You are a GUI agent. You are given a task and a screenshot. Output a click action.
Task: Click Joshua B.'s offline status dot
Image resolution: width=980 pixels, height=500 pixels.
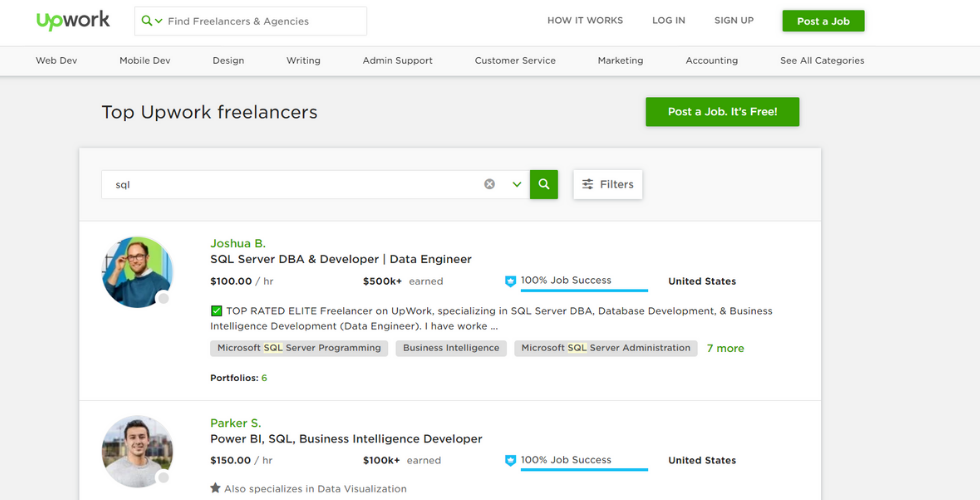tap(164, 299)
